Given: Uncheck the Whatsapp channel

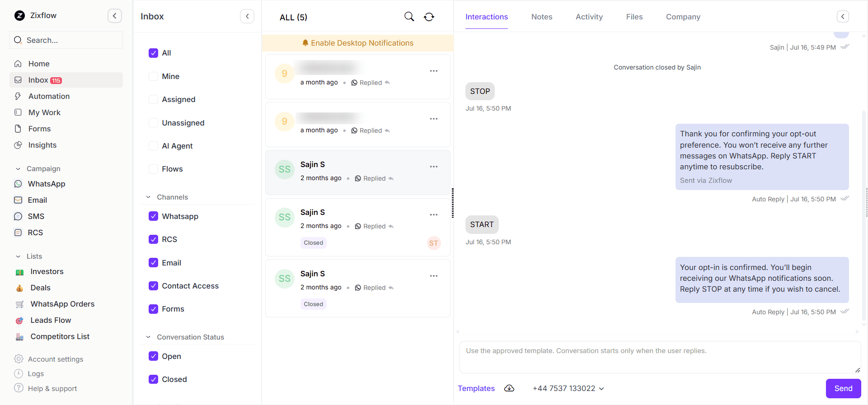Looking at the screenshot, I should coord(154,216).
